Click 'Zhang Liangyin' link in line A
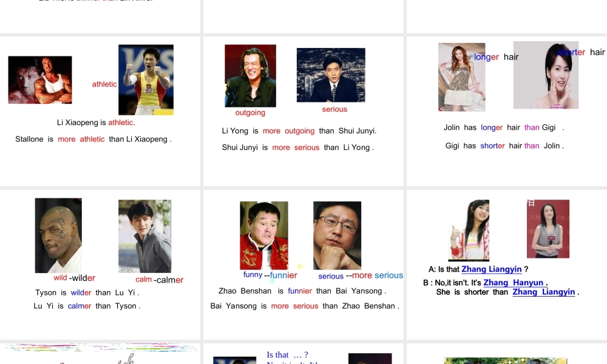 [x=492, y=269]
